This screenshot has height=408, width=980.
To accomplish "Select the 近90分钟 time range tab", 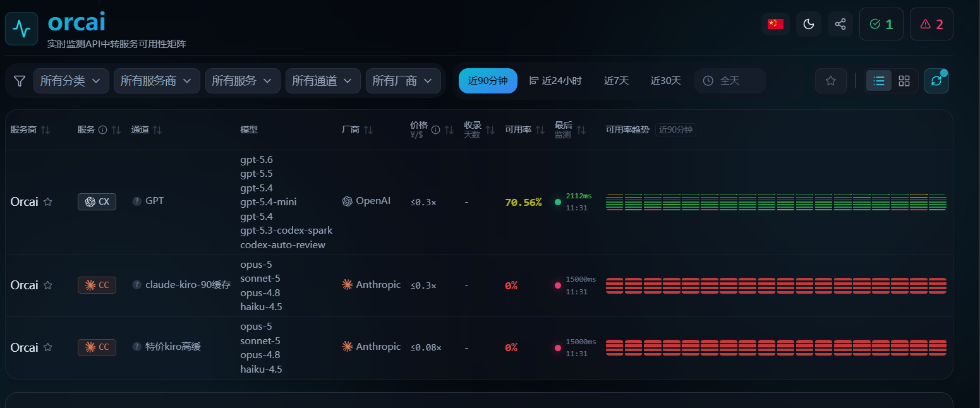I will (x=488, y=81).
